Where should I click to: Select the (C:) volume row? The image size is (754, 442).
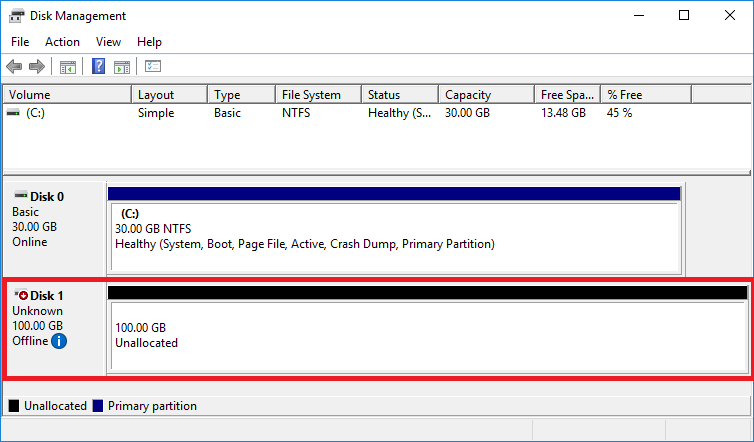(x=377, y=113)
